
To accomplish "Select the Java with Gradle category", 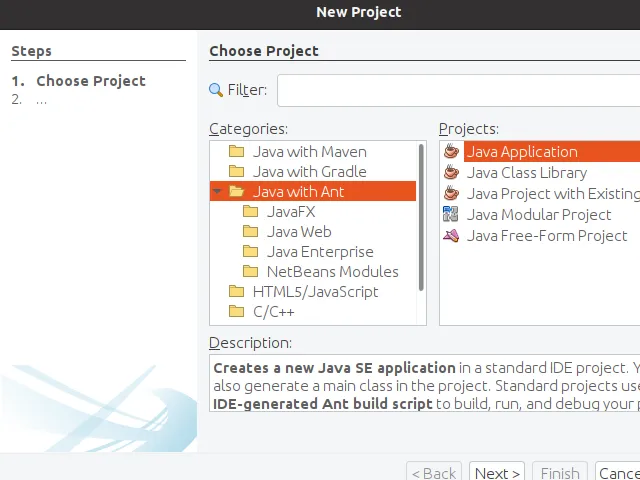I will coord(309,172).
